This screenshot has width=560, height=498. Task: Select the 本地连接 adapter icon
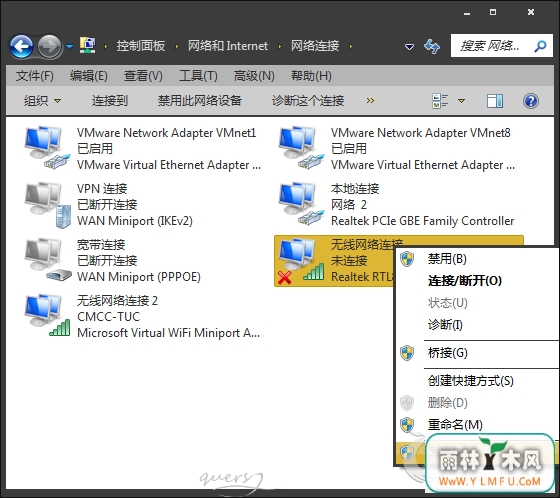click(x=301, y=204)
